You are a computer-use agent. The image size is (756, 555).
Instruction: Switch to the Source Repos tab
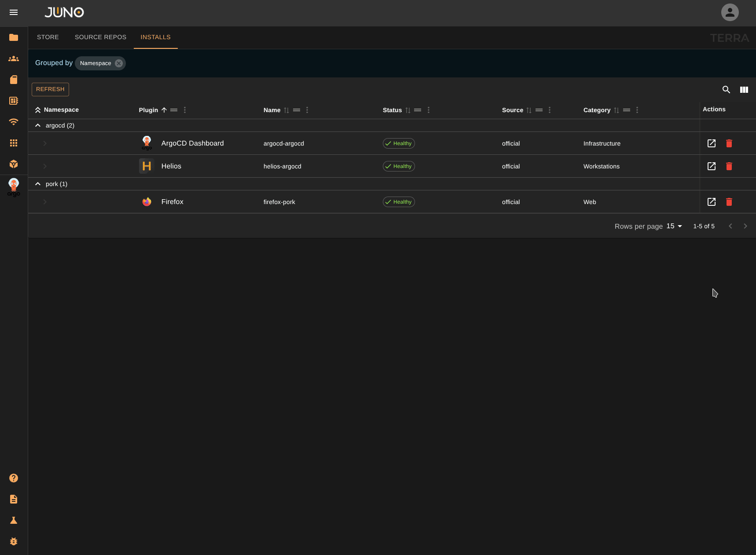coord(100,37)
